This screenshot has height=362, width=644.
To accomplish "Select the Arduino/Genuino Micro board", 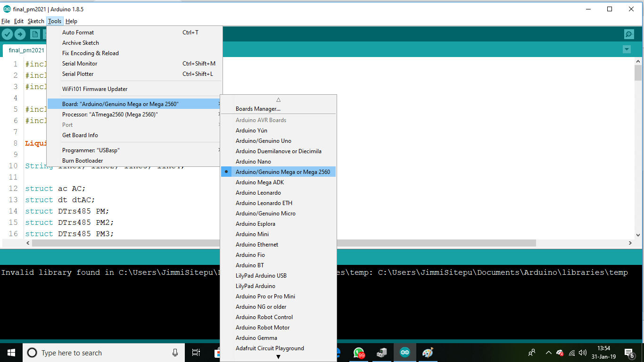I will click(x=278, y=214).
